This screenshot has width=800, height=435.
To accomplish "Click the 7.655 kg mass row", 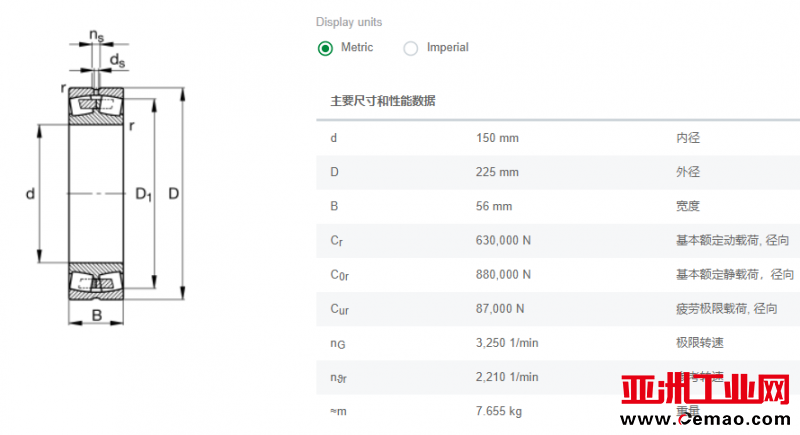I will pos(558,412).
